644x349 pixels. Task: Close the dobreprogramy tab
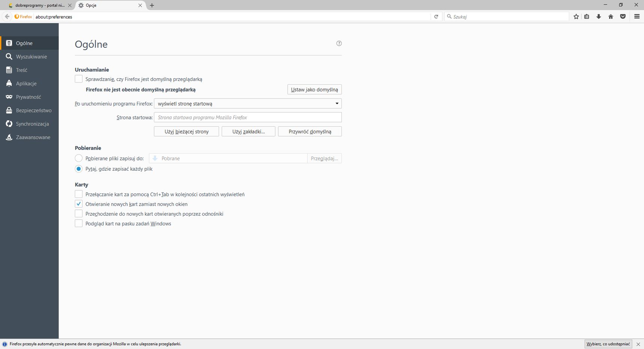70,5
